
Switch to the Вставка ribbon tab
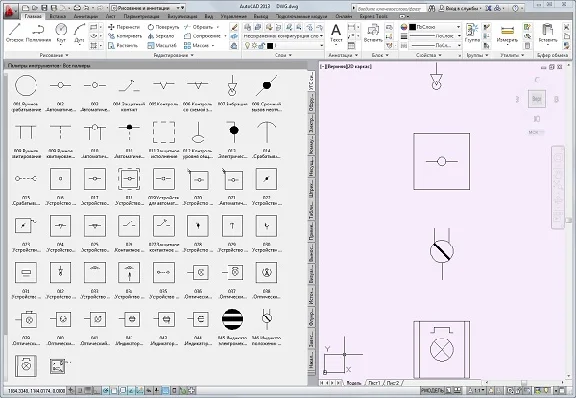[x=57, y=16]
